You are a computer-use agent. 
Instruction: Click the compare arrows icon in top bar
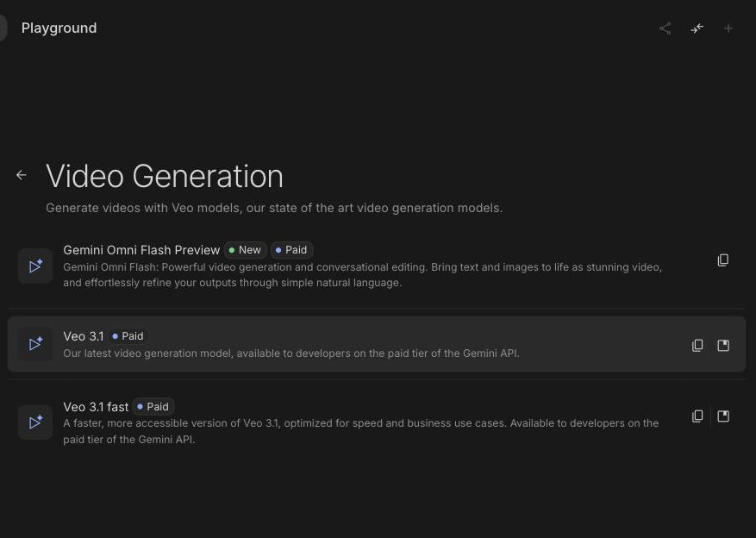(x=697, y=28)
